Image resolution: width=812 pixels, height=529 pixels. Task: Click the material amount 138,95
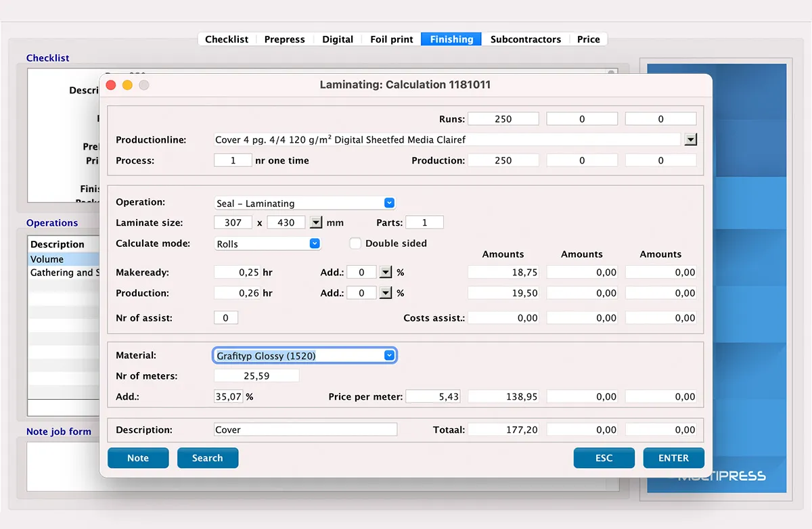pos(503,397)
